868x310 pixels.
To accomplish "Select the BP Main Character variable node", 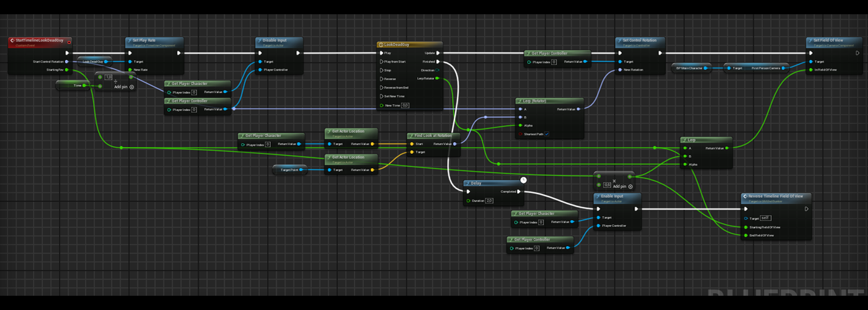I will (x=691, y=68).
